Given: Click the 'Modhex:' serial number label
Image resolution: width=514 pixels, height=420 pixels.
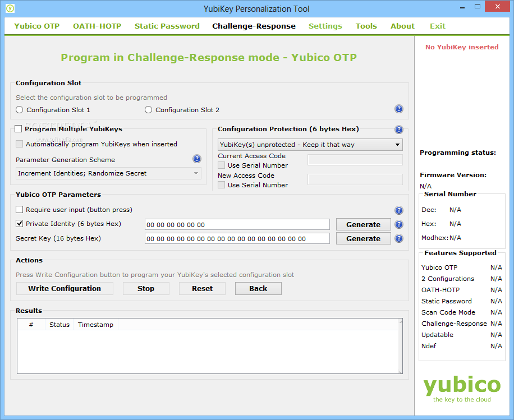Looking at the screenshot, I should [x=435, y=238].
